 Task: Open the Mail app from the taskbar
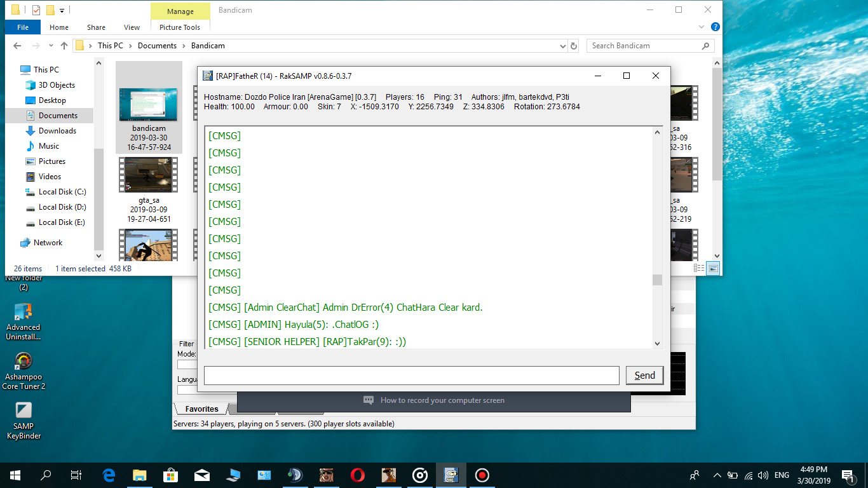(202, 475)
